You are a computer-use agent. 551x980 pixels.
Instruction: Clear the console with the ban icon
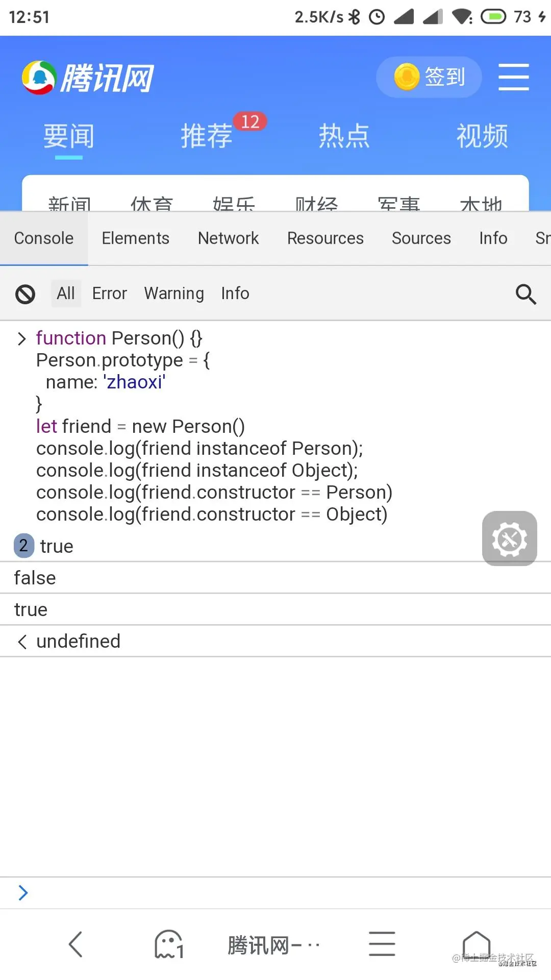coord(25,294)
